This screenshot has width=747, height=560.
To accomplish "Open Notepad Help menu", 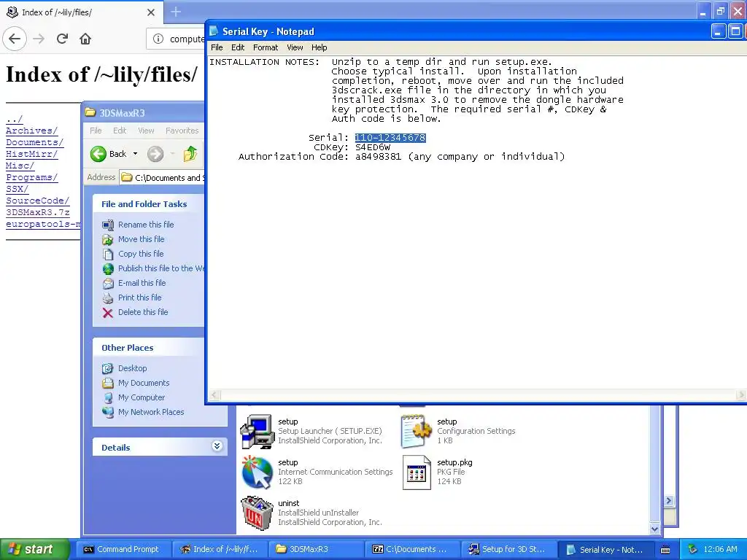I will 320,47.
